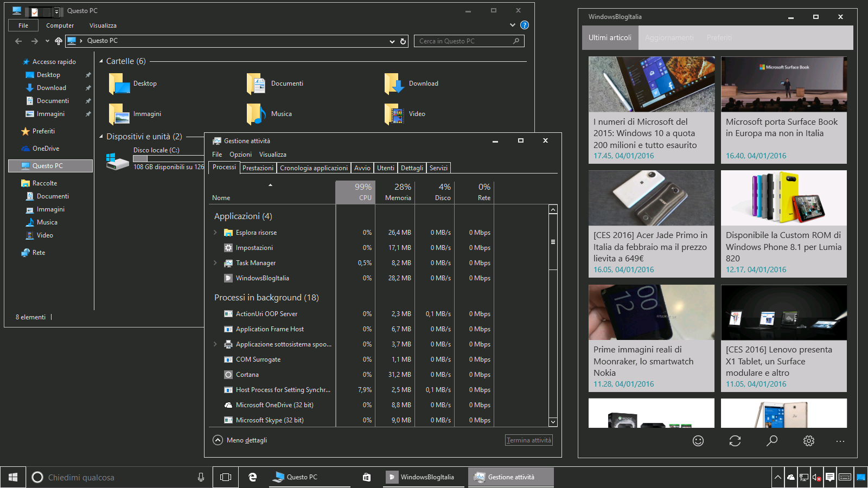Open the Documenti folder in Cartelle
This screenshot has height=488, width=868.
point(256,84)
